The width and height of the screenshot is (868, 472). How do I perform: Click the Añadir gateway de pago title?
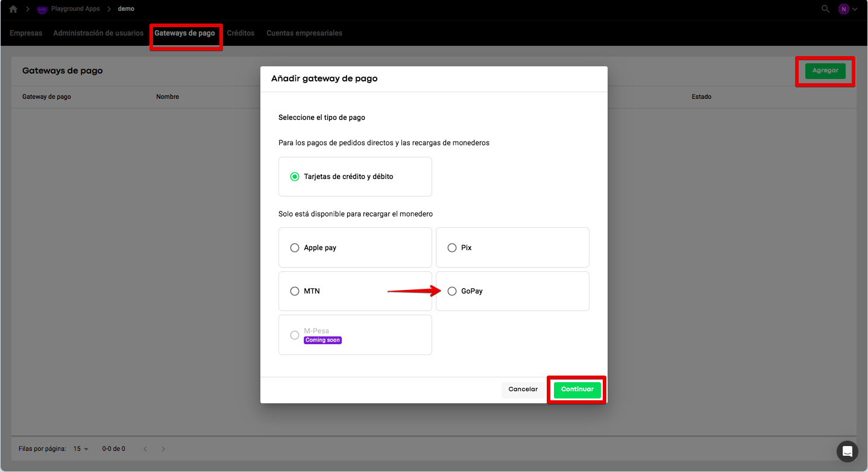tap(324, 78)
